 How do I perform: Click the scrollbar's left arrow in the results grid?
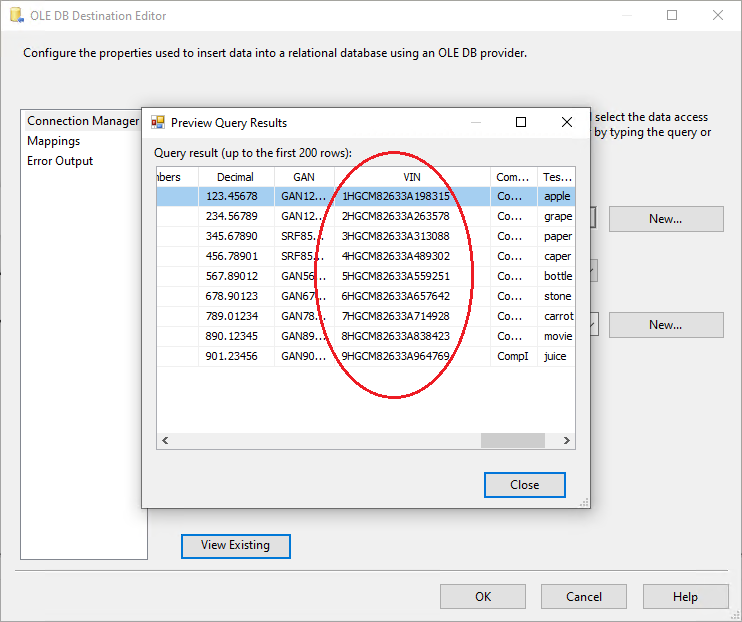click(x=165, y=440)
